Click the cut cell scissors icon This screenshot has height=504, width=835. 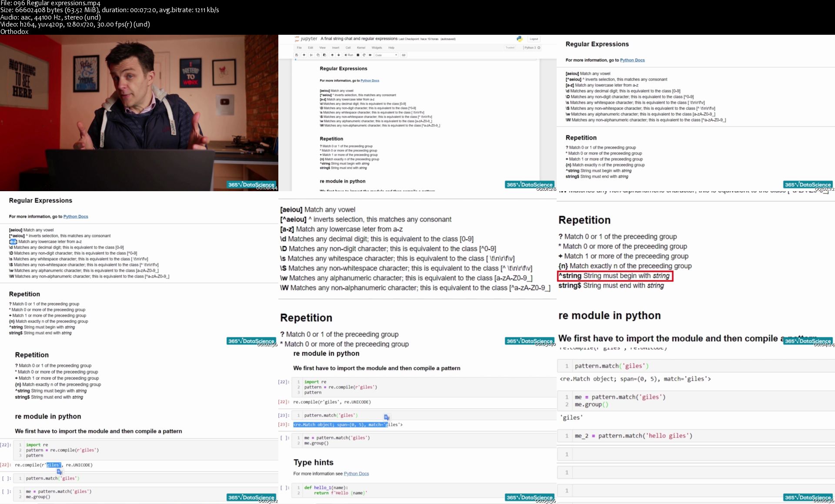(x=311, y=55)
